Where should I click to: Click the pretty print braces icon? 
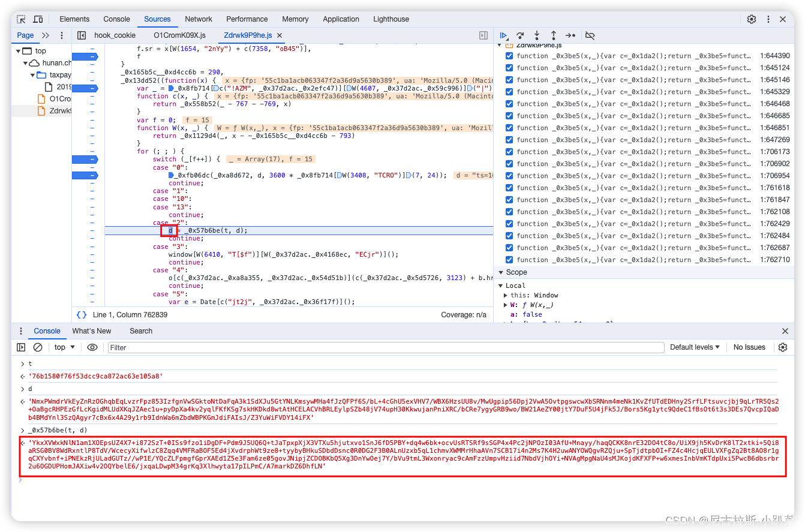coord(82,315)
